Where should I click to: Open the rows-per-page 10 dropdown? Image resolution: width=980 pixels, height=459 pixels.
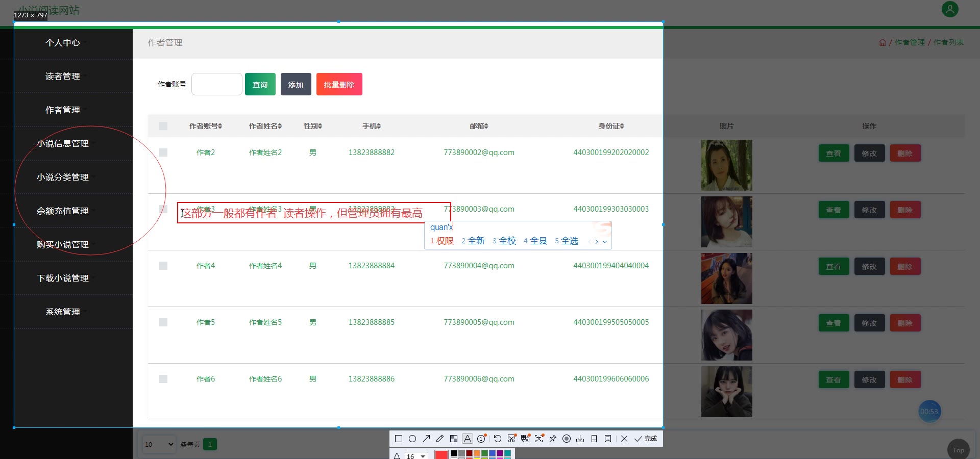(x=159, y=444)
